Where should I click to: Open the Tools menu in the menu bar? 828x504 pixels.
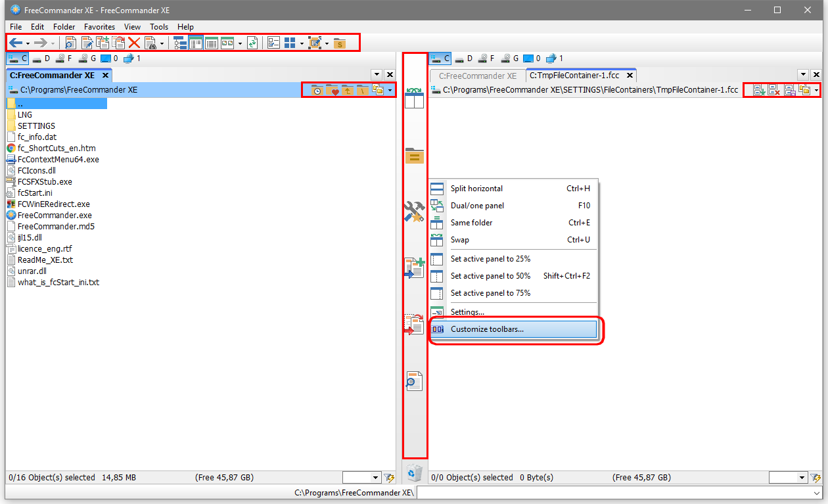(159, 27)
